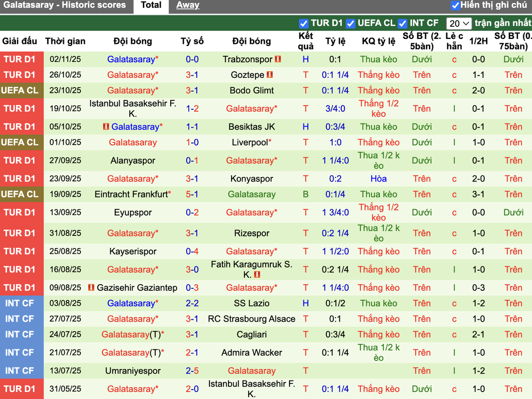The width and height of the screenshot is (532, 399).
Task: Click the red card icon beside Goztepe
Action: pos(269,75)
